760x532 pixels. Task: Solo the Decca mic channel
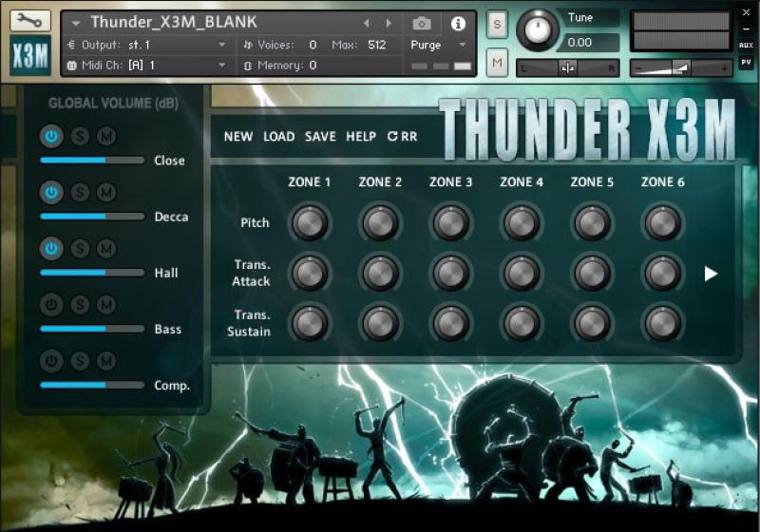point(80,192)
